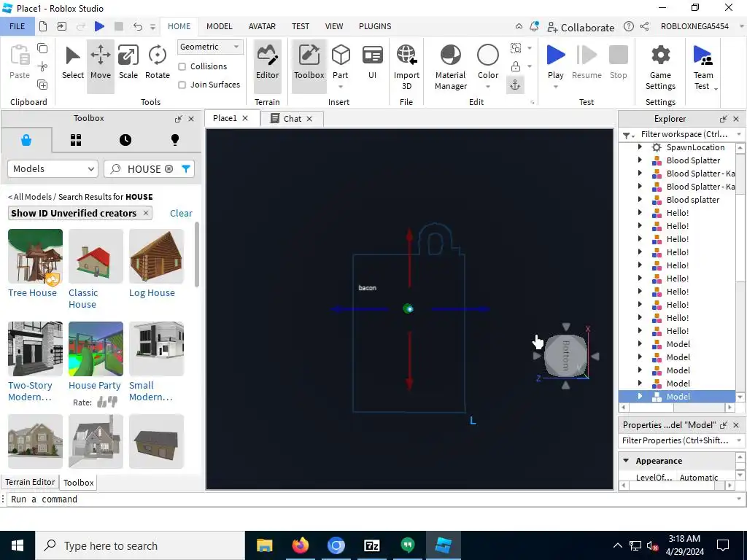This screenshot has height=560, width=747.
Task: Open the UI insert tool
Action: 373,63
